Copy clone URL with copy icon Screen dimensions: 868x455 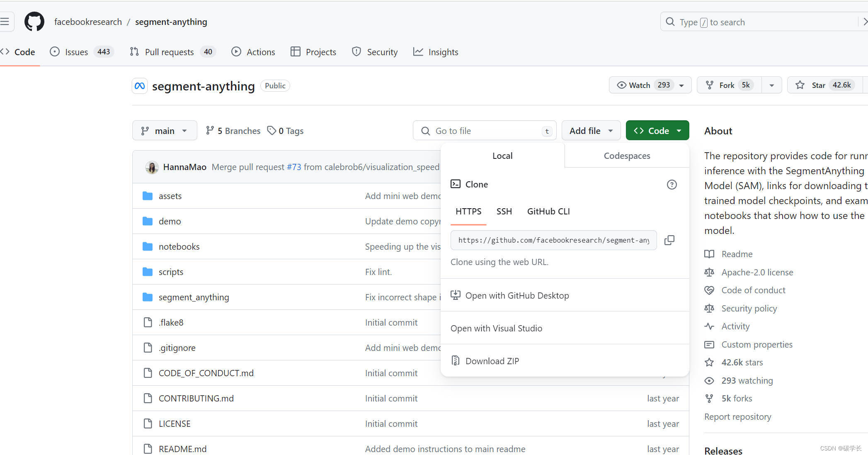click(x=669, y=240)
